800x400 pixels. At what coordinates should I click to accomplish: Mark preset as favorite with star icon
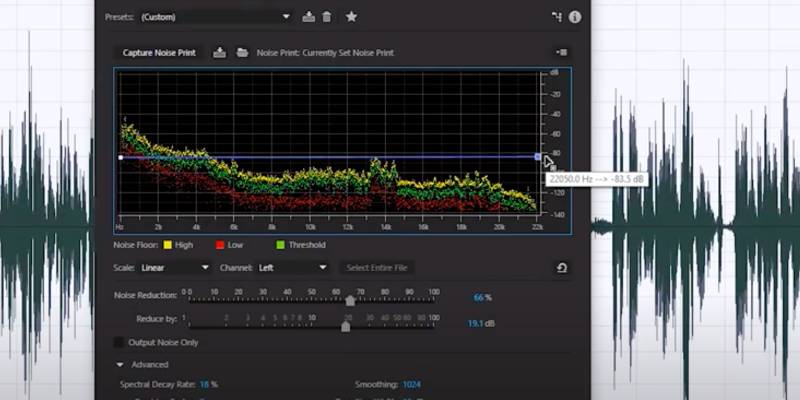[x=351, y=17]
